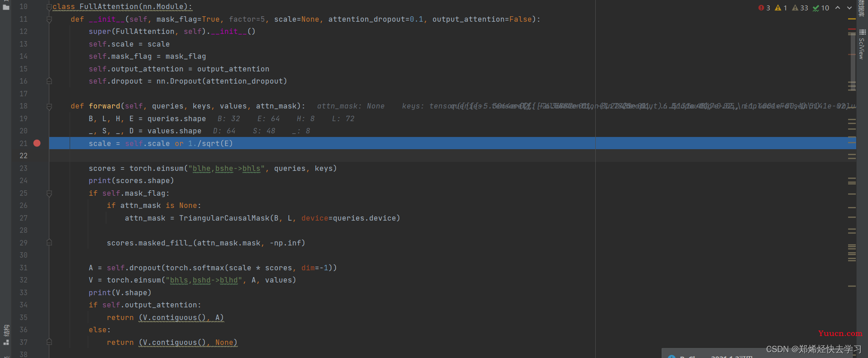Click the einsum string "bhls,bshd->blhd"
The height and width of the screenshot is (358, 868).
point(204,280)
